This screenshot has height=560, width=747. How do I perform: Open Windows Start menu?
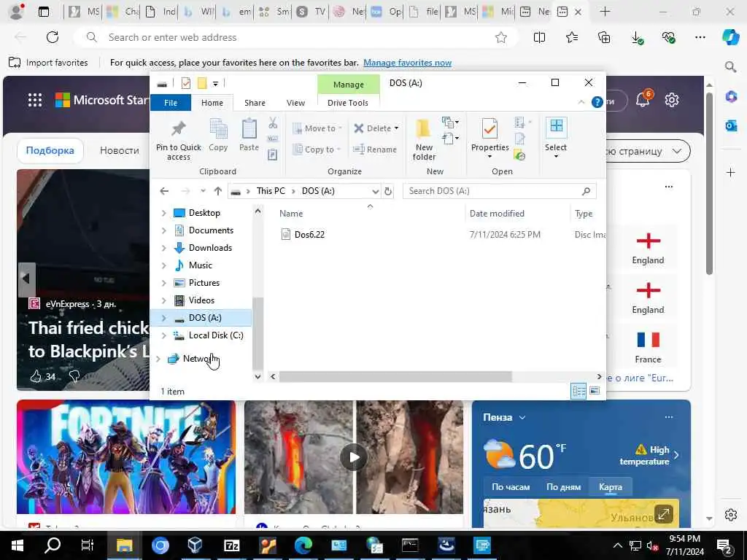[18, 545]
